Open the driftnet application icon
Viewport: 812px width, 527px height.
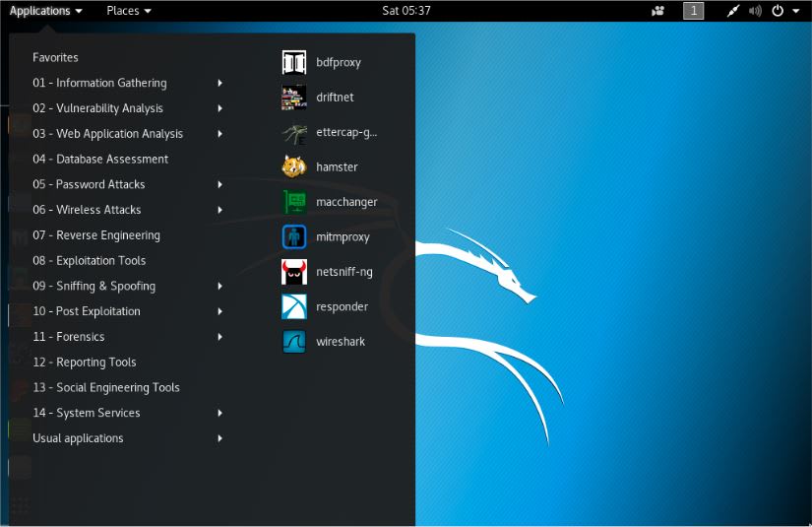[294, 98]
